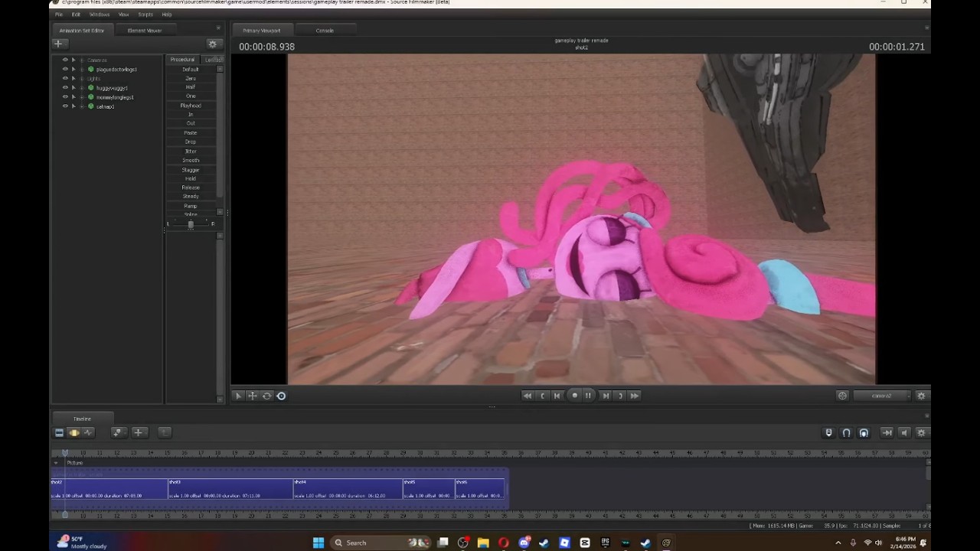The width and height of the screenshot is (980, 551).
Task: Open viewport settings gear menu
Action: click(x=921, y=396)
